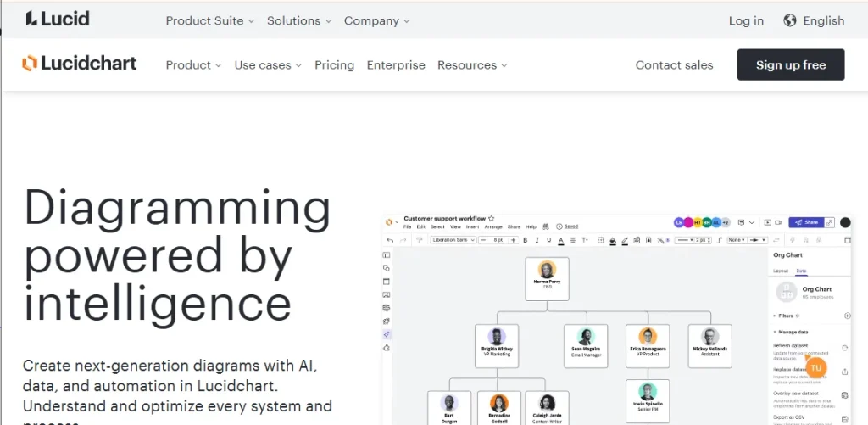Click the Lucidchart logo

pyautogui.click(x=79, y=64)
